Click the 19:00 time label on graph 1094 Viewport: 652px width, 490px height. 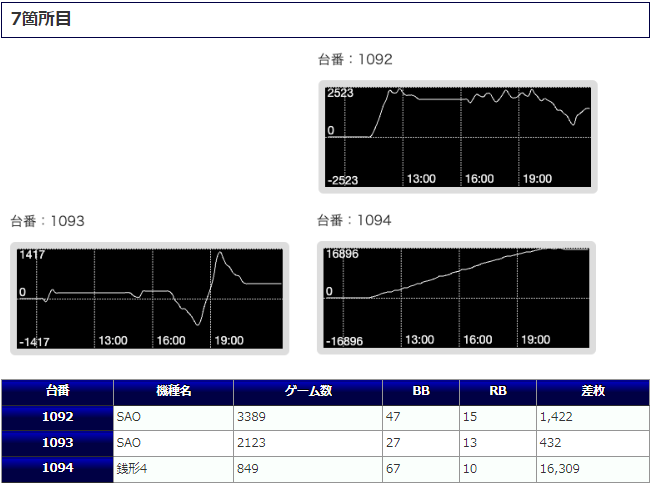(536, 340)
